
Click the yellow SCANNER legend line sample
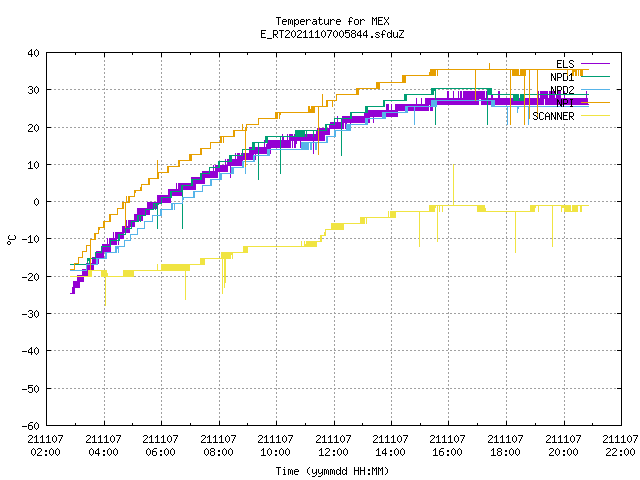click(595, 116)
